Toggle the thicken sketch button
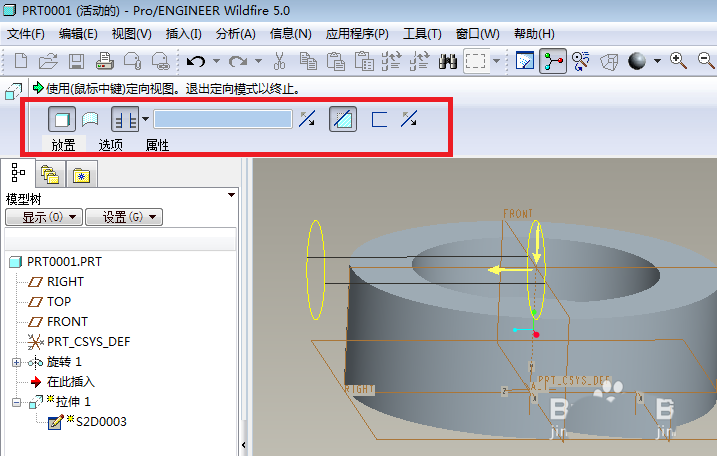The width and height of the screenshot is (717, 456). [380, 119]
